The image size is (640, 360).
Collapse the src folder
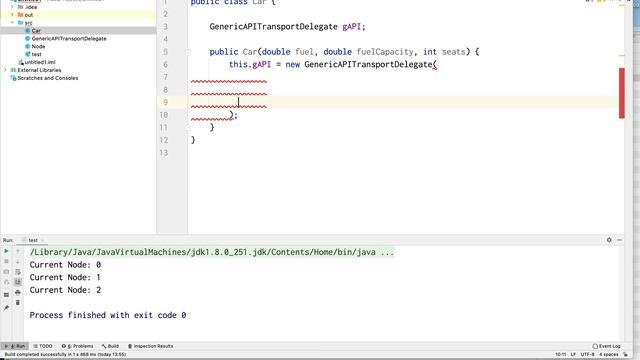(12, 22)
